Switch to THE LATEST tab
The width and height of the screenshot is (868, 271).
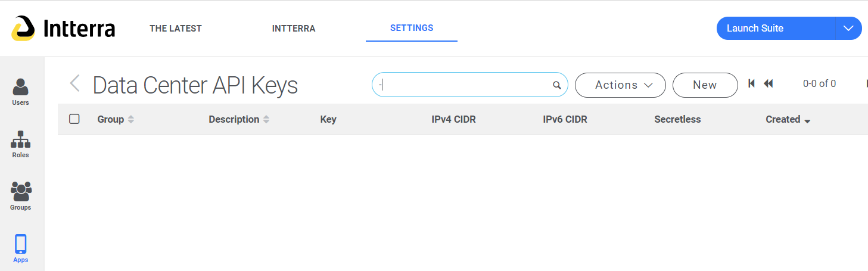pos(176,28)
